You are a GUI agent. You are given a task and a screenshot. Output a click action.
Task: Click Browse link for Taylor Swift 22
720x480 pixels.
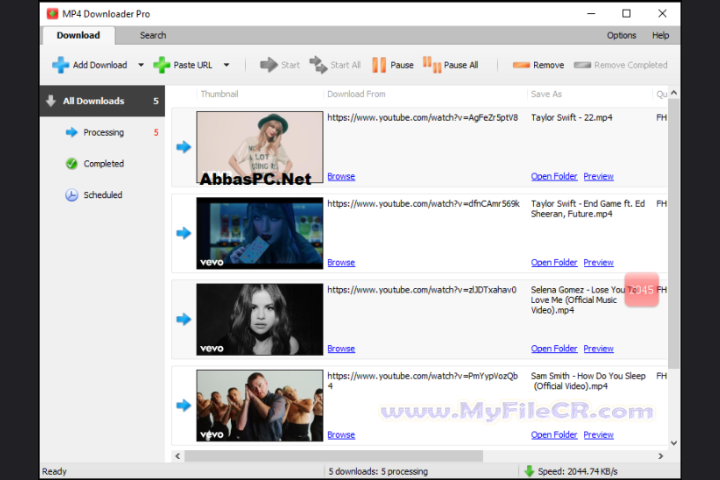click(341, 176)
